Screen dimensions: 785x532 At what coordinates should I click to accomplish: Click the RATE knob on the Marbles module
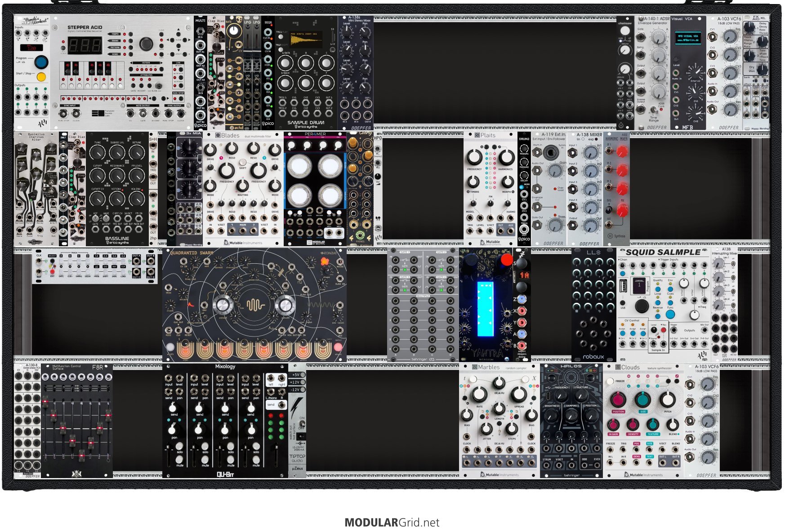pyautogui.click(x=479, y=395)
